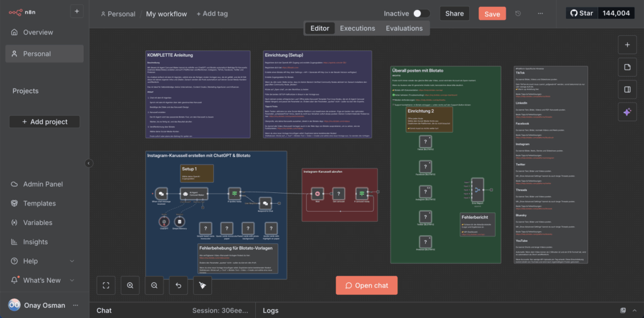644x318 pixels.
Task: Add a sticky note from the right toolbar
Action: click(x=627, y=67)
